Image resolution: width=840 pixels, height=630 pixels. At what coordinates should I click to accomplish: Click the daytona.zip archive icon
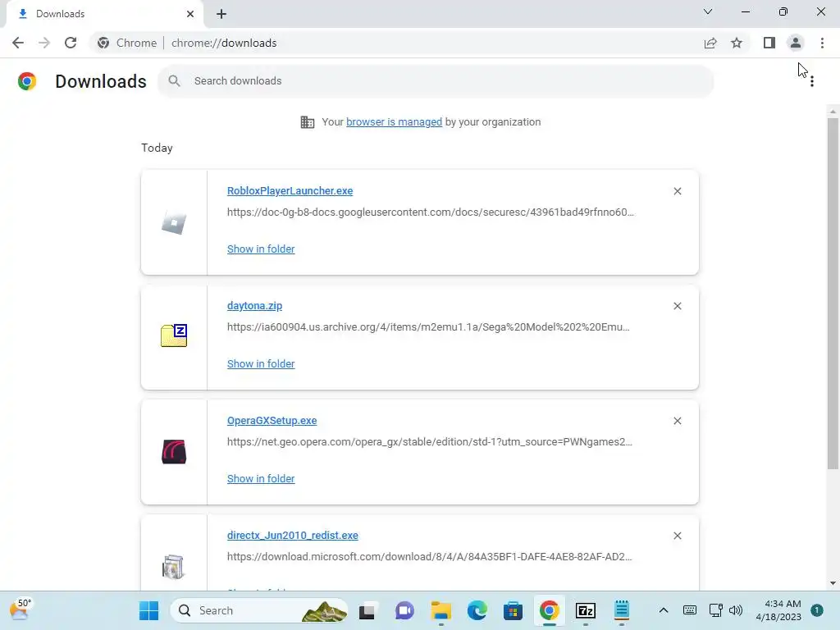tap(174, 336)
